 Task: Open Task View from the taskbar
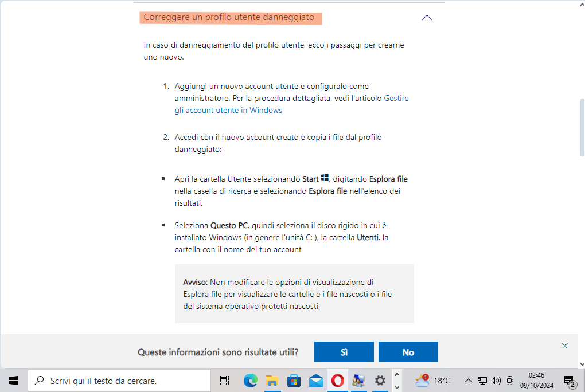[224, 380]
